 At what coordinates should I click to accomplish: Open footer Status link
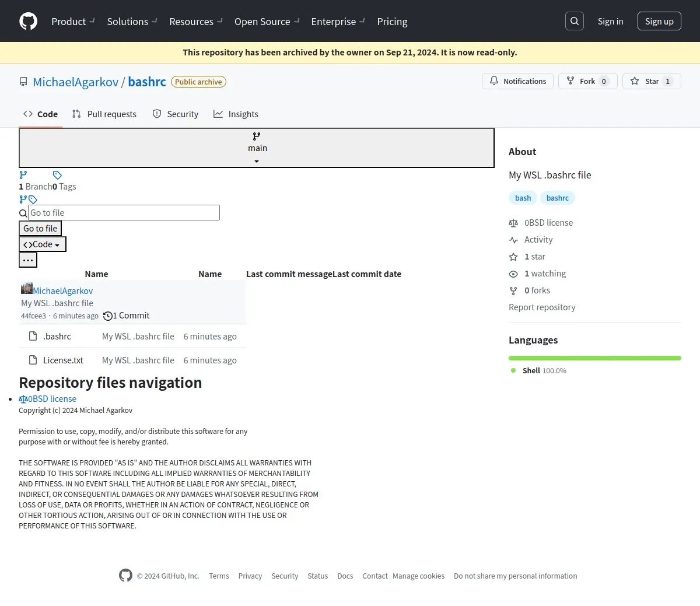click(318, 576)
